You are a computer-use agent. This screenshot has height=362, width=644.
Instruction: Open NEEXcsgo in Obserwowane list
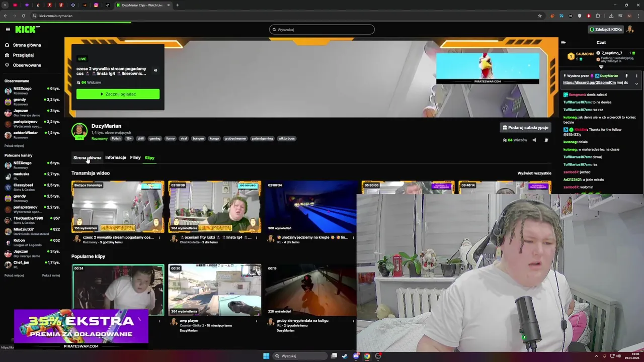point(32,90)
